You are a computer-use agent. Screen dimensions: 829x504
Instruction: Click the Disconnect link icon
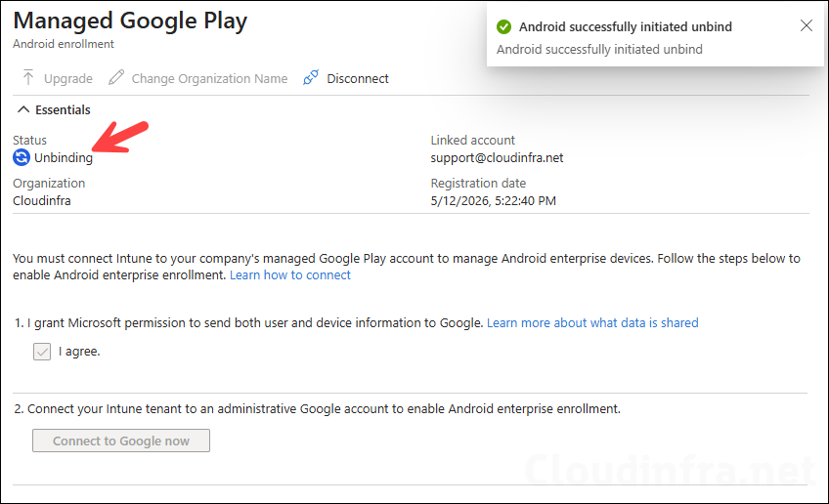311,78
